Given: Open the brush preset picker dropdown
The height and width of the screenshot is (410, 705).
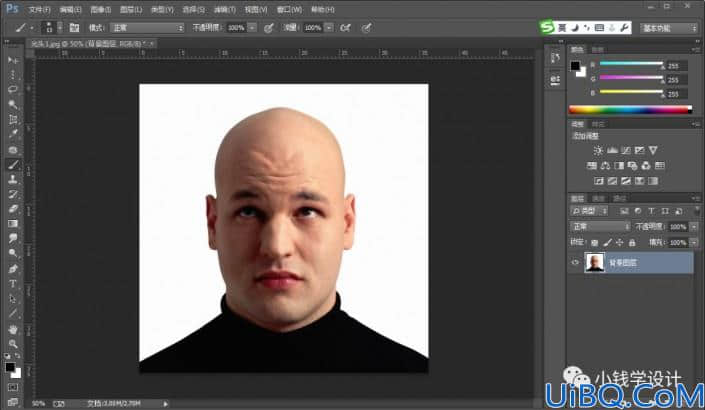Looking at the screenshot, I should (x=59, y=27).
